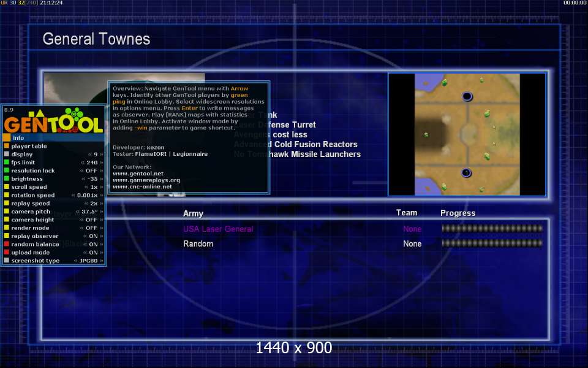Screen dimensions: 588x368
Task: Click the "General Townes" title
Action: (96, 39)
